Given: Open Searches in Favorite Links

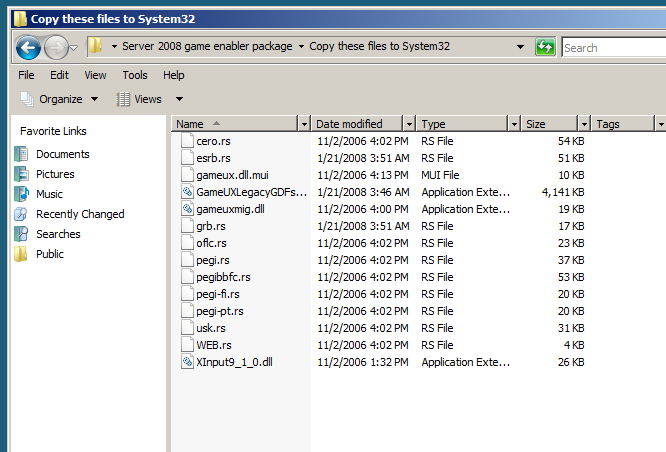Looking at the screenshot, I should coord(58,234).
